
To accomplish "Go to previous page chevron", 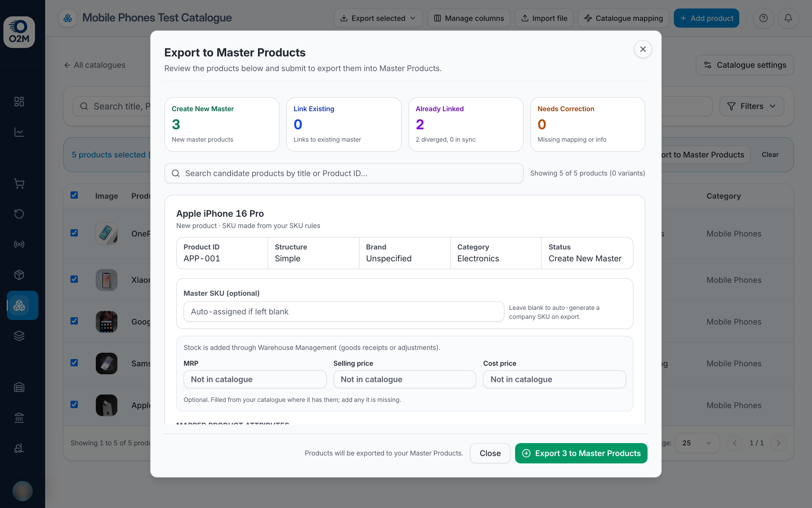I will click(734, 443).
